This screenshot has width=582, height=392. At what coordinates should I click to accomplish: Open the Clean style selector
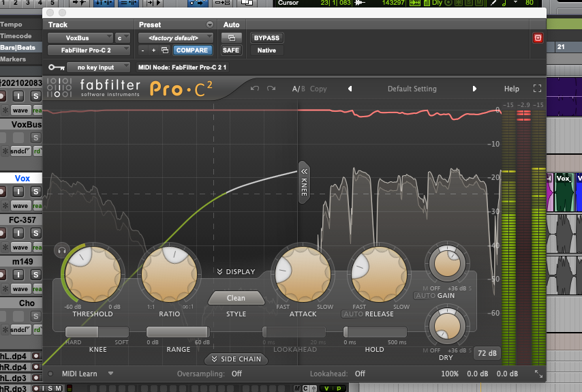pos(236,298)
